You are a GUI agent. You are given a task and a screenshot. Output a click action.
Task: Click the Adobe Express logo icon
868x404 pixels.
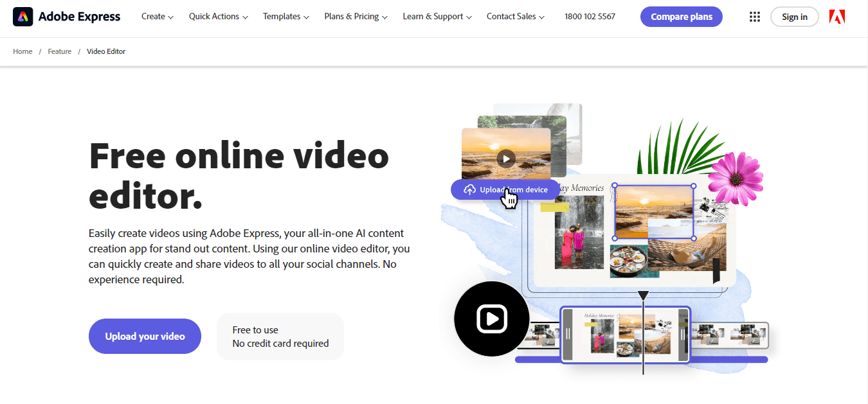[23, 17]
